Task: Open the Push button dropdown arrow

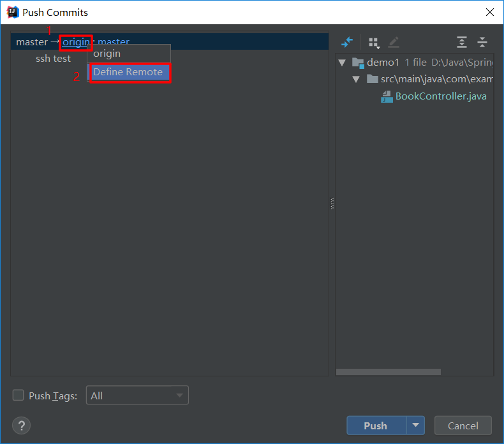Action: tap(415, 426)
